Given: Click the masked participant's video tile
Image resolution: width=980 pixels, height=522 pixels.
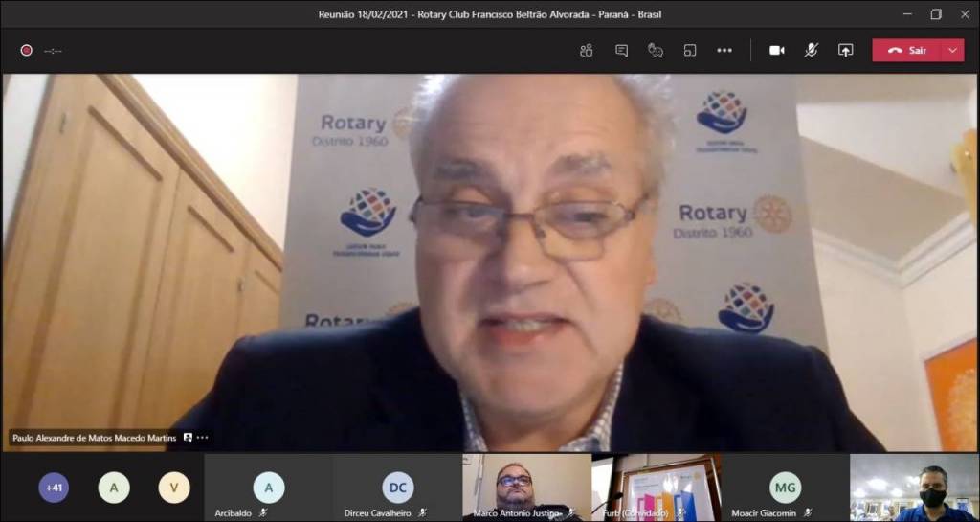Looking at the screenshot, I should [914, 488].
